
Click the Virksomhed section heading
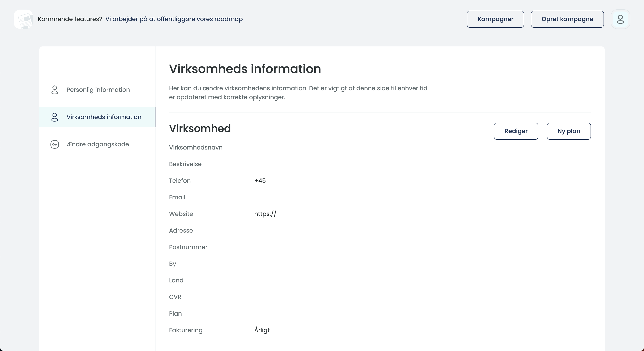pos(200,128)
